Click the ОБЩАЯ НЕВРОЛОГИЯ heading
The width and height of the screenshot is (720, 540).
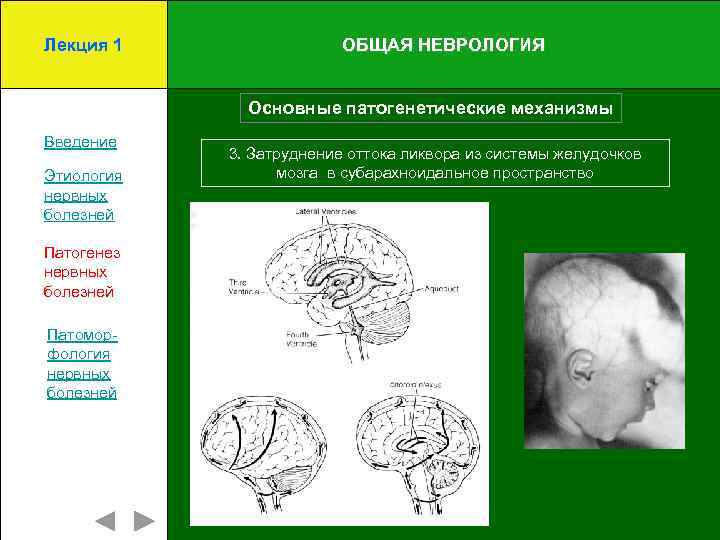(x=443, y=45)
